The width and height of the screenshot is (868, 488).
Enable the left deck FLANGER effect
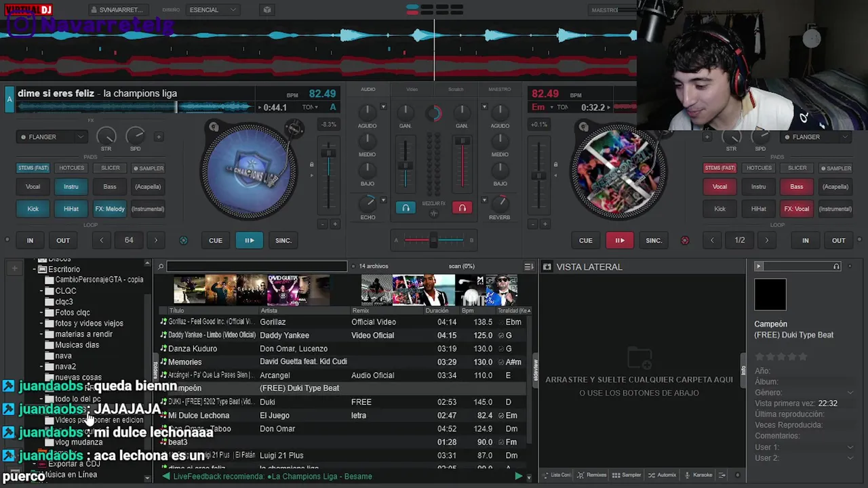tap(23, 137)
